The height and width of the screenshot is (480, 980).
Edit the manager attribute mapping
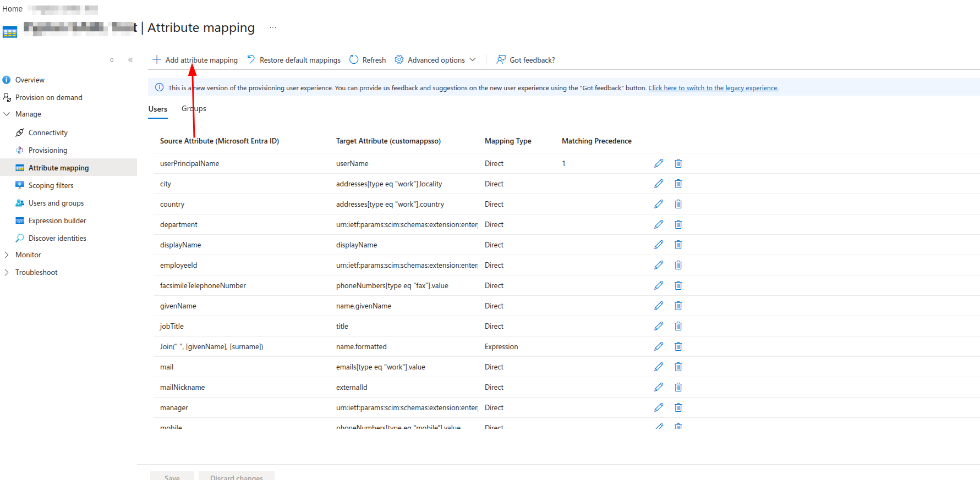point(659,407)
